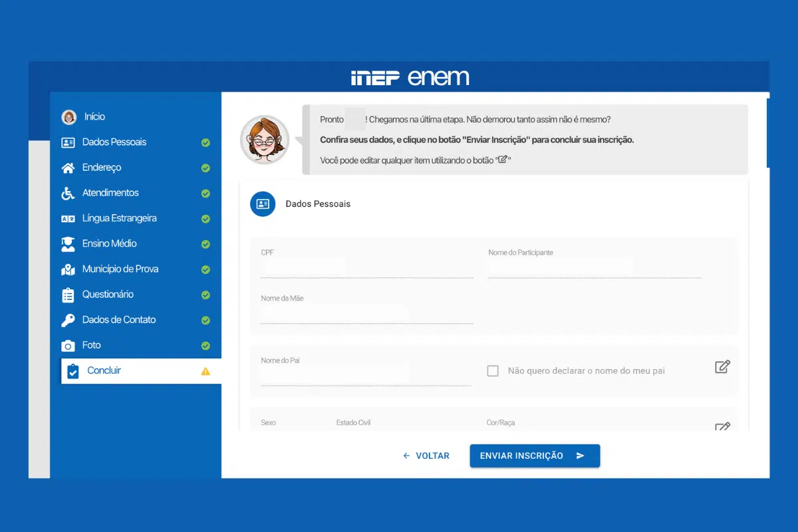Go to Início in the sidebar

94,117
